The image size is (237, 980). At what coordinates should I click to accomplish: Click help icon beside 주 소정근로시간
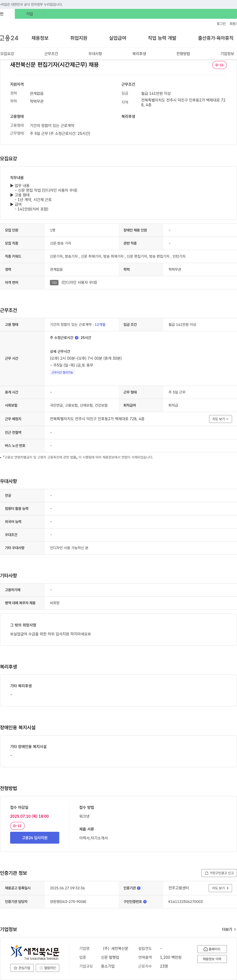point(77,337)
